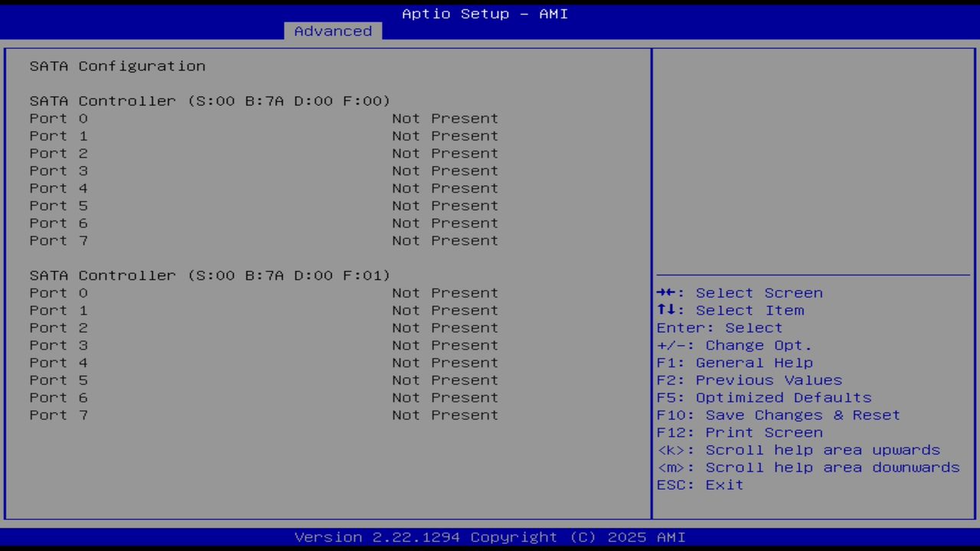Click the Not Present status beside Port 2

tap(444, 153)
